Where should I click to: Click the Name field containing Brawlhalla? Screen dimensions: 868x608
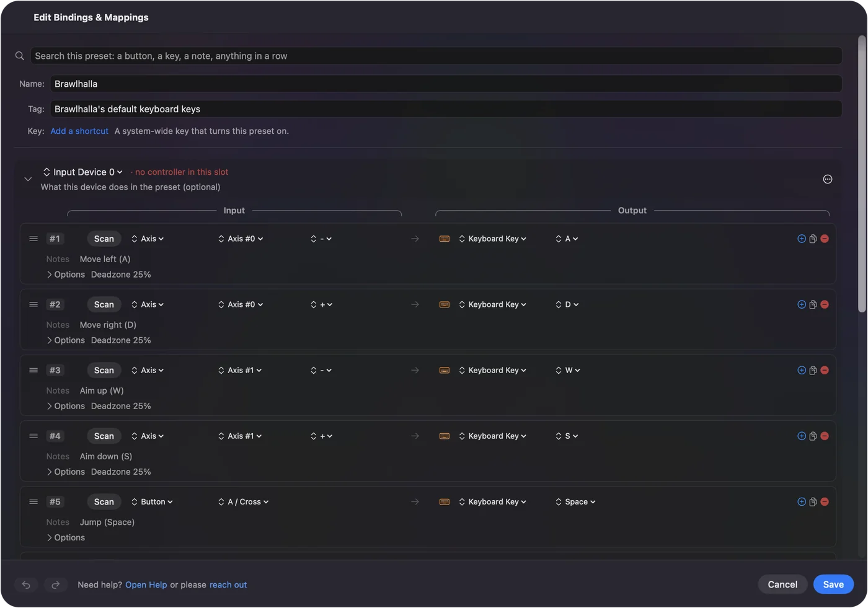pos(446,84)
